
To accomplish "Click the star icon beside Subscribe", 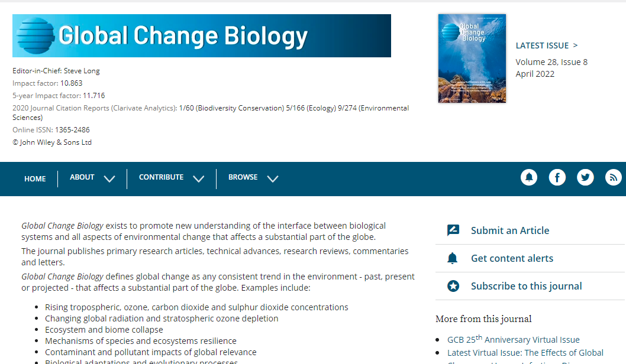I will coord(453,286).
